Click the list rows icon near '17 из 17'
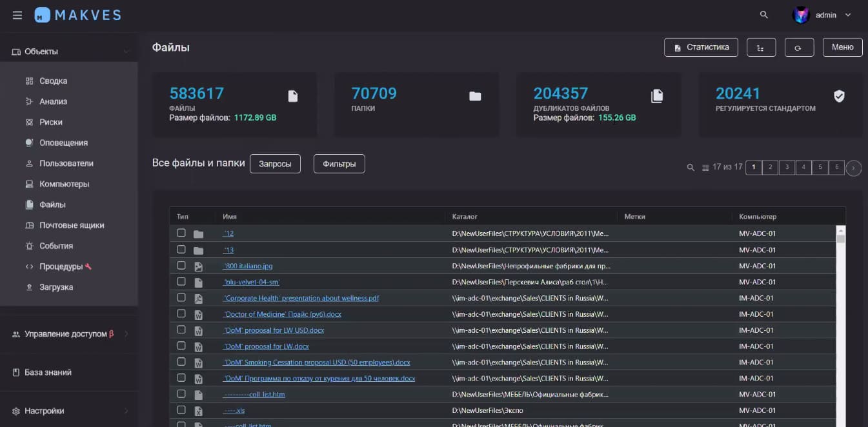 click(705, 168)
